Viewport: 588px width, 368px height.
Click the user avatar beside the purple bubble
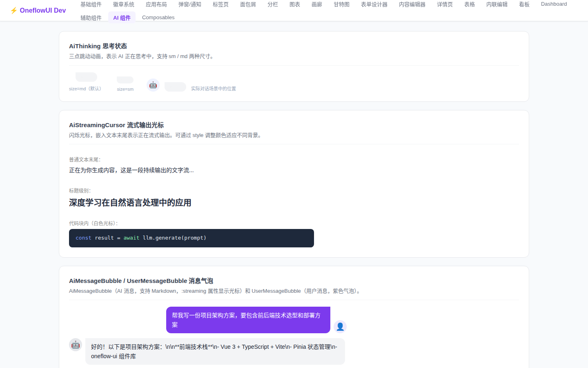coord(340,327)
